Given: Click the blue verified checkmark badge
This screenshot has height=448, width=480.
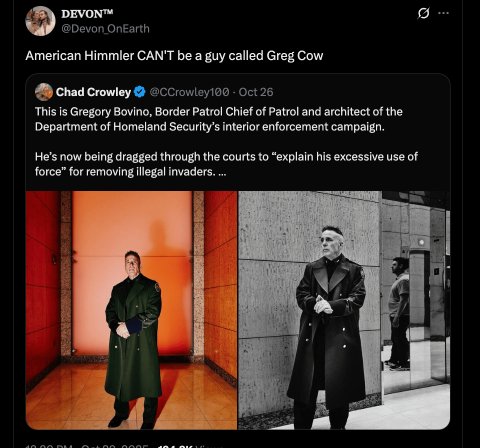Looking at the screenshot, I should point(140,92).
